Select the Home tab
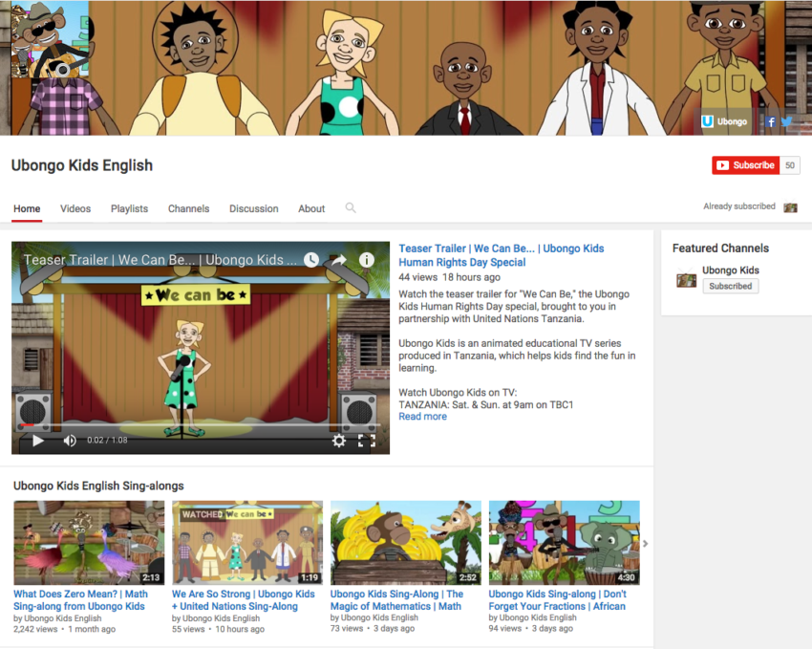Viewport: 812px width, 649px height. pos(27,208)
